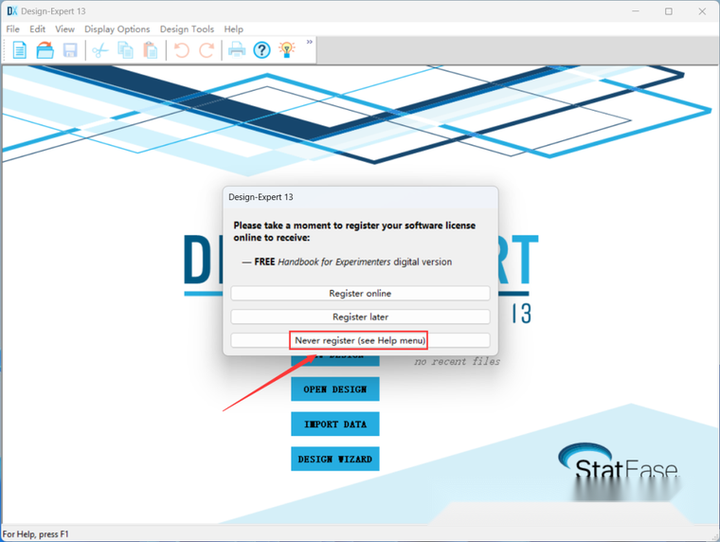Viewport: 720px width, 542px height.
Task: Open Help via question mark icon
Action: tap(262, 50)
